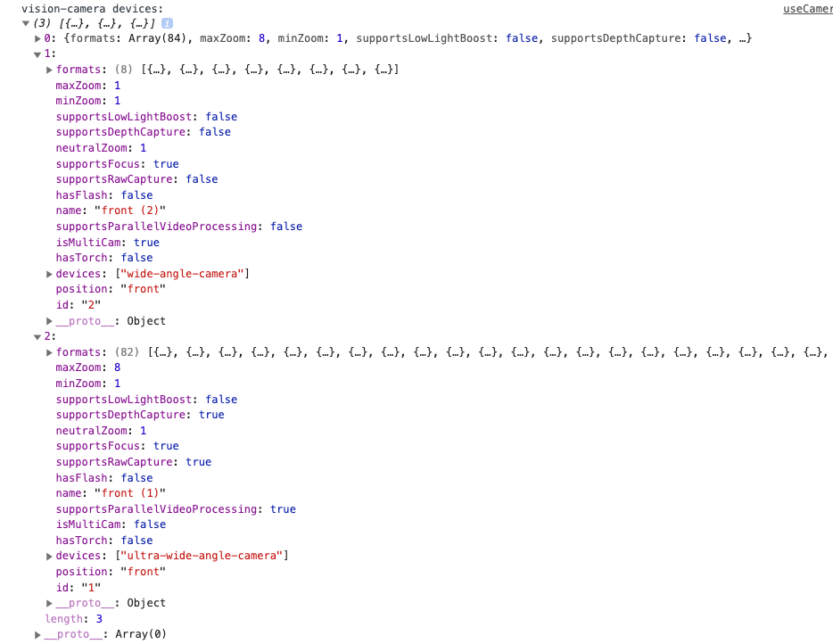This screenshot has width=833, height=644.
Task: Click supportsDepthCapture: false in device 1
Action: tap(144, 132)
